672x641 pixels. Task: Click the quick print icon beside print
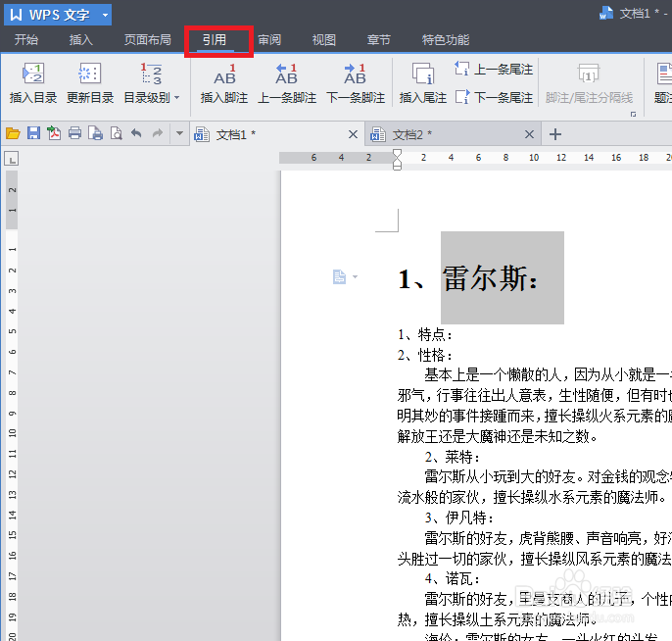click(95, 133)
